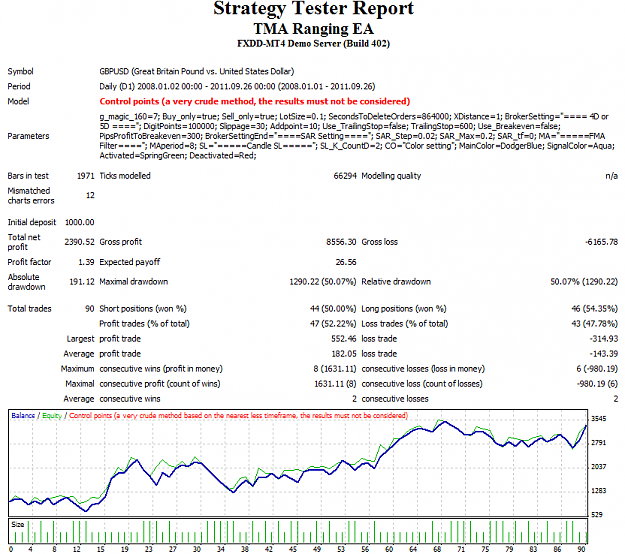Click Total net profit value '2390.52'

(80, 242)
